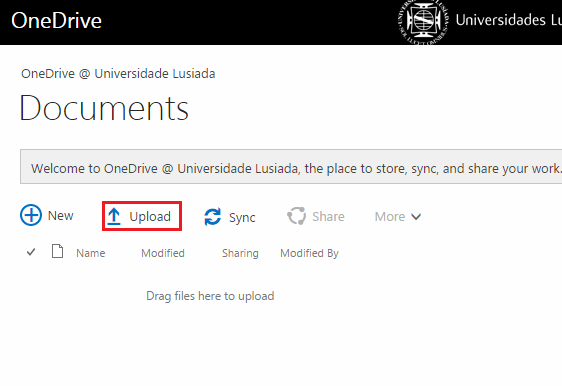Click the Modified By column header
562x386 pixels.
[x=309, y=253]
